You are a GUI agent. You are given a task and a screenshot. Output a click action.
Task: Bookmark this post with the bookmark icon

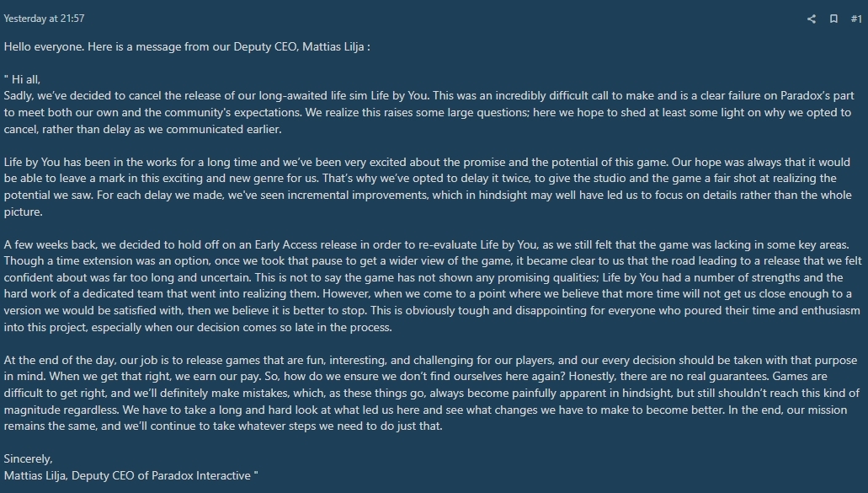click(x=833, y=19)
